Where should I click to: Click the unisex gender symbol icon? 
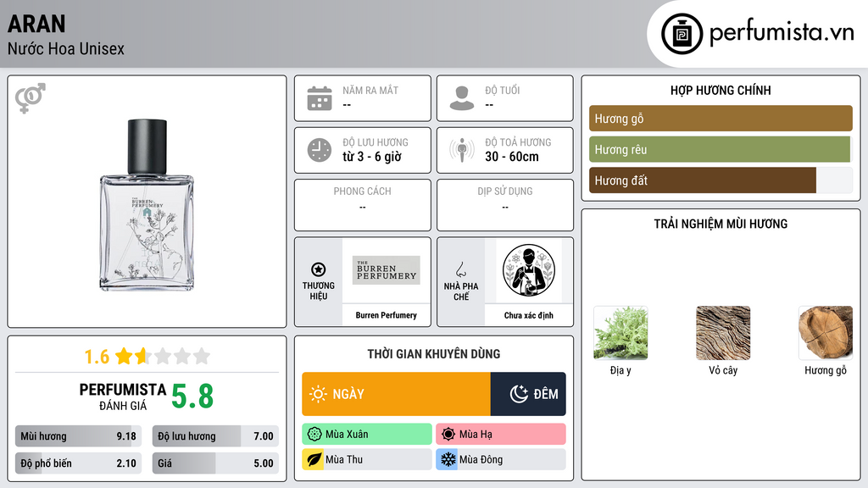[x=31, y=98]
